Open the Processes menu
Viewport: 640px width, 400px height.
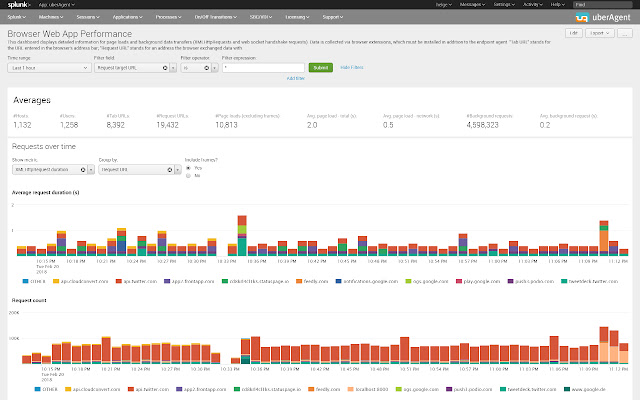(168, 17)
